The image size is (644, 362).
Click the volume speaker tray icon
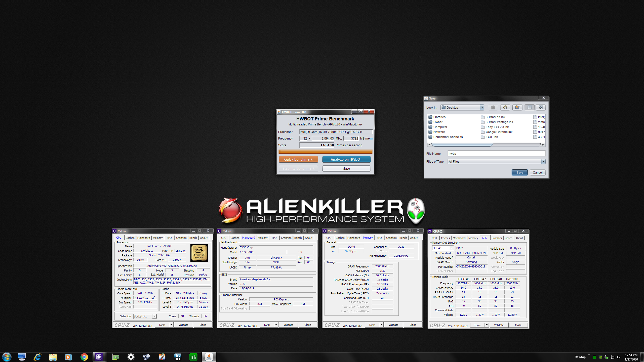point(619,357)
